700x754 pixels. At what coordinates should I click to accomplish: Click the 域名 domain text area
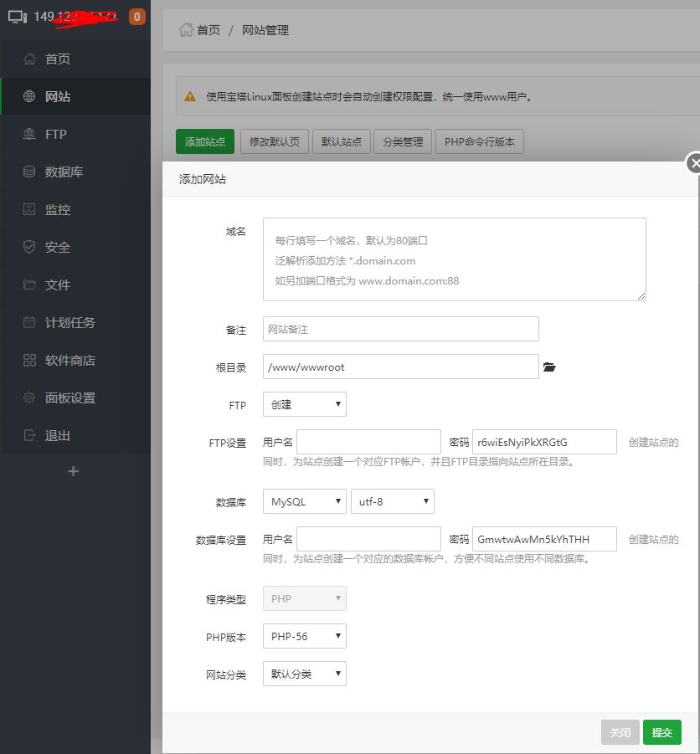[x=454, y=259]
